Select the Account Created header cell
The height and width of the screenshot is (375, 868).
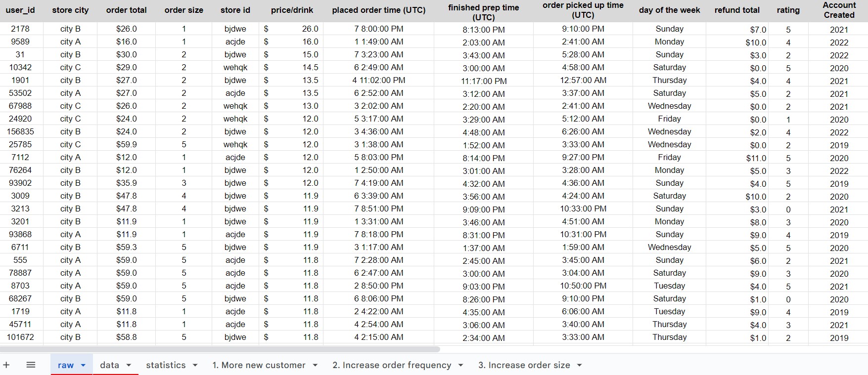[x=839, y=10]
